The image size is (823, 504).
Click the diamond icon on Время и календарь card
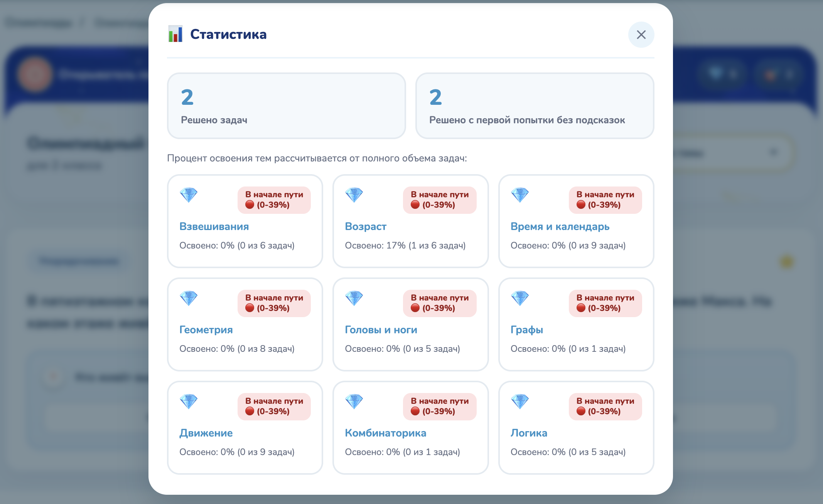coord(520,195)
